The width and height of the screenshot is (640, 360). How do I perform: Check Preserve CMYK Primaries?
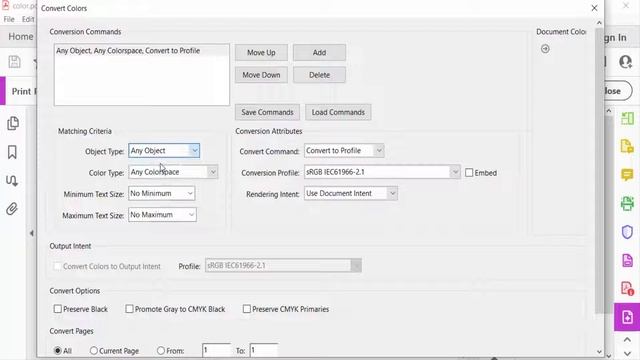pyautogui.click(x=247, y=309)
